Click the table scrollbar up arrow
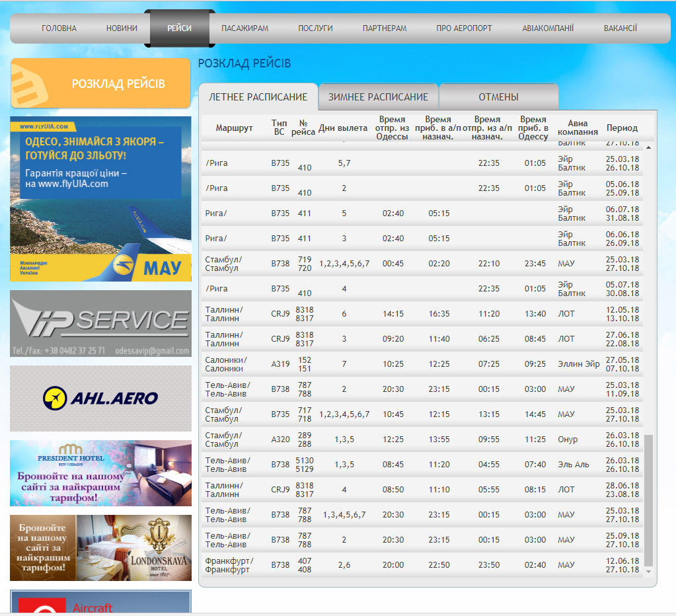Viewport: 676px width, 616px height. click(x=648, y=148)
